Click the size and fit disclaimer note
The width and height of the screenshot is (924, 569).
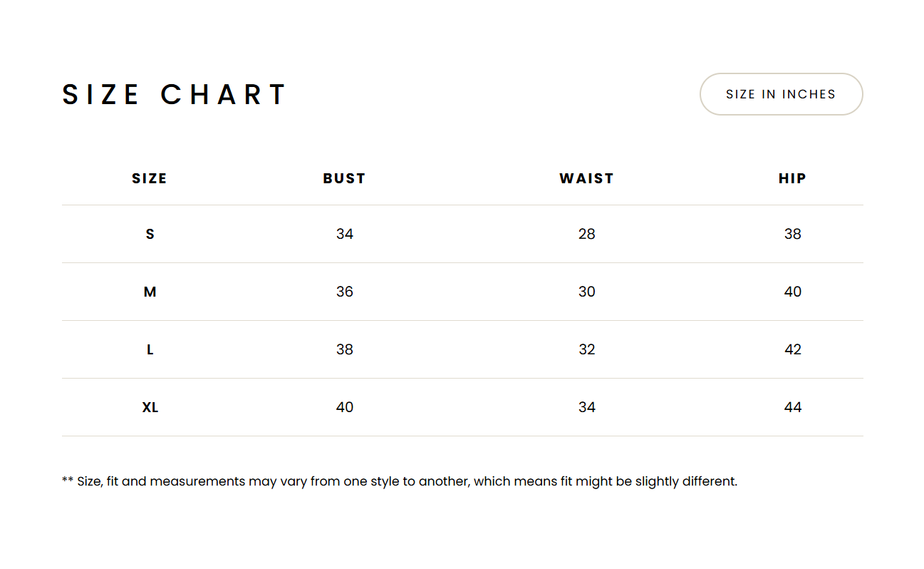pos(400,481)
